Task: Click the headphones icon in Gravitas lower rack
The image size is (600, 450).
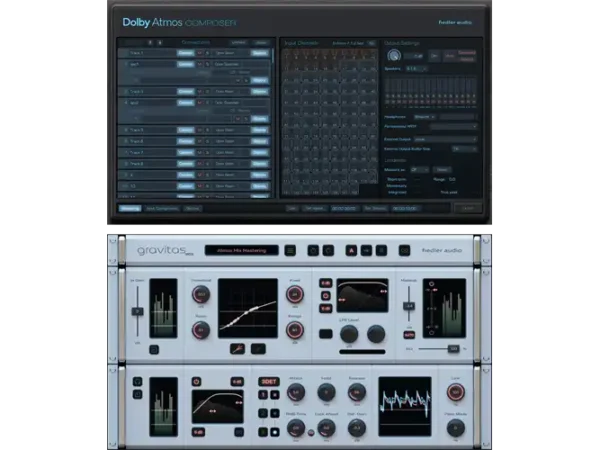Action: click(x=137, y=382)
